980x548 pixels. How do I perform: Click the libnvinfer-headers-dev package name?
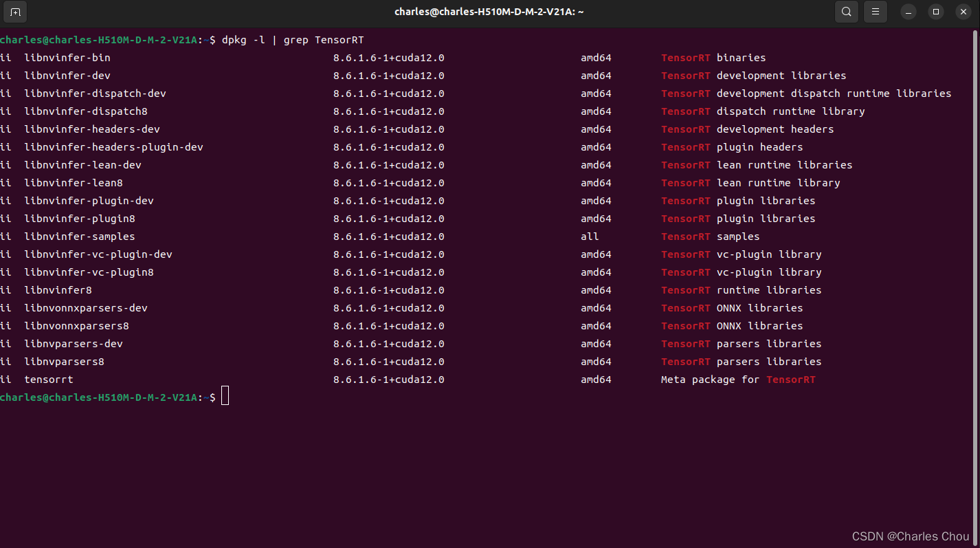tap(92, 129)
